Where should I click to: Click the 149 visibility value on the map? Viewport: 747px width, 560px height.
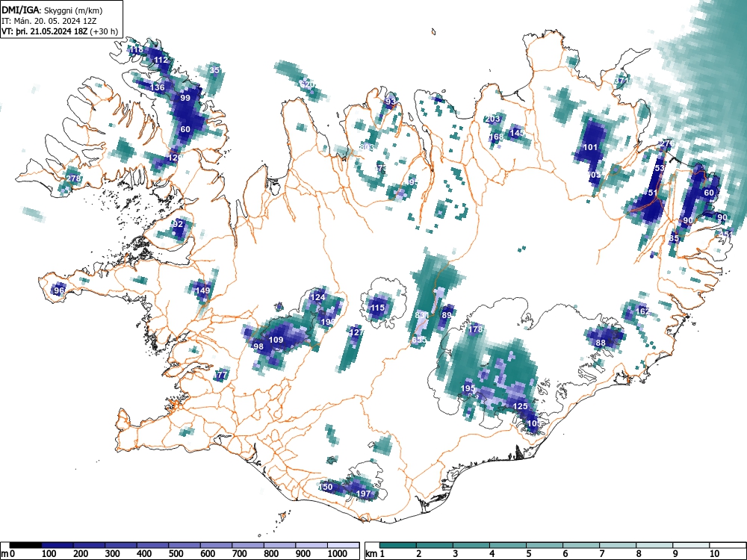click(203, 290)
